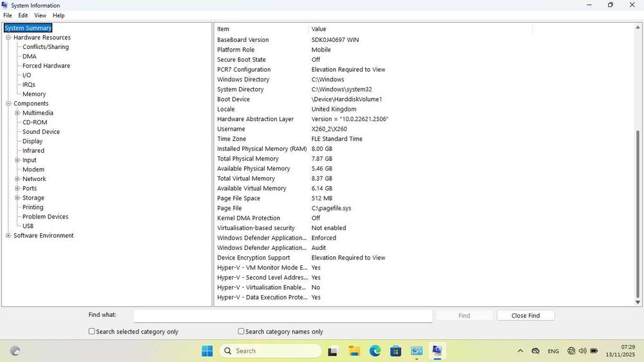Open Microsoft Edge from the taskbar
The image size is (644, 362).
pyautogui.click(x=375, y=351)
